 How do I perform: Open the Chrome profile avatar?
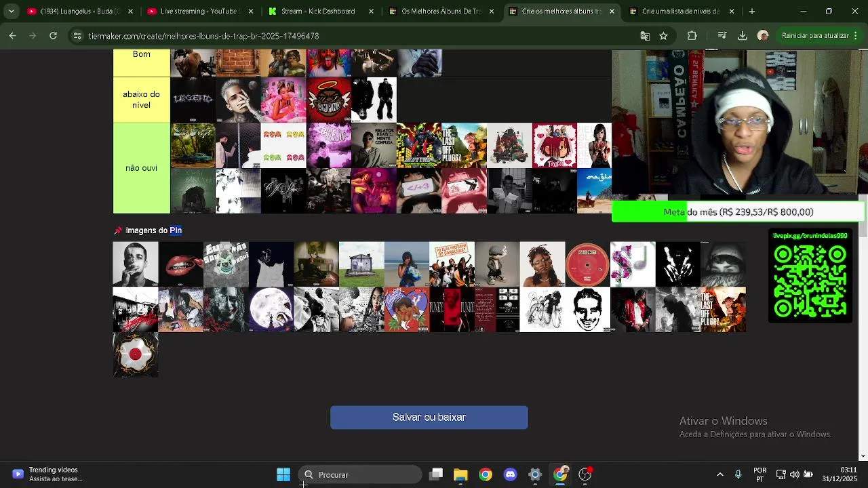(763, 36)
